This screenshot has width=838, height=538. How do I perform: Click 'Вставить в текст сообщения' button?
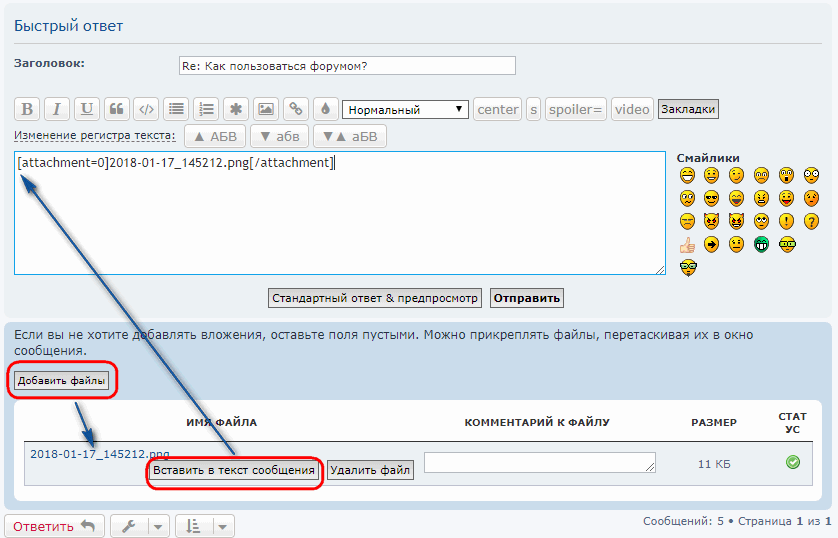point(235,470)
